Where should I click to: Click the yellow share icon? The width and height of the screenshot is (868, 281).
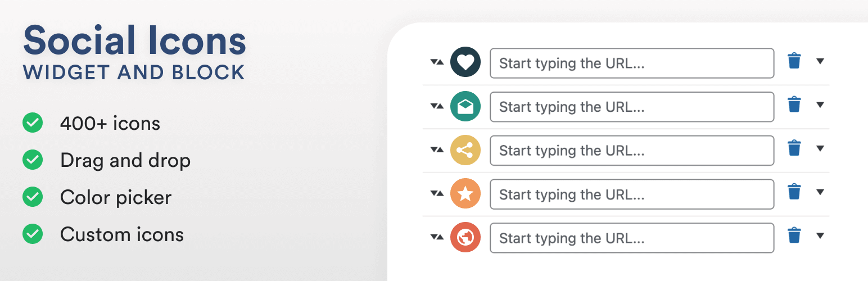pos(465,149)
